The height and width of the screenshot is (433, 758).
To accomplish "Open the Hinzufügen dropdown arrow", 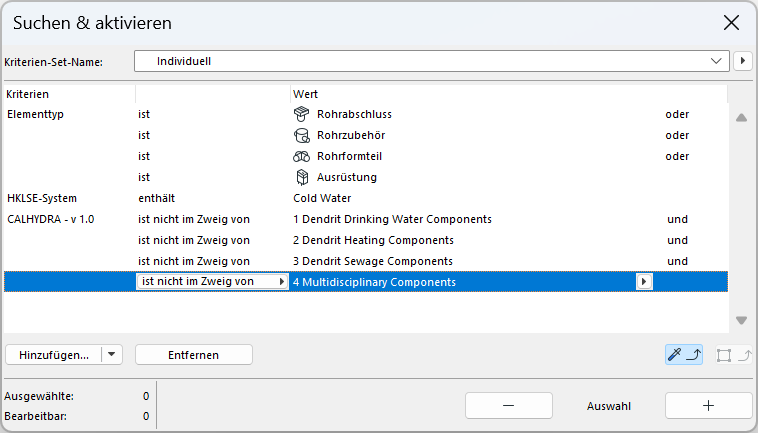I will 112,354.
